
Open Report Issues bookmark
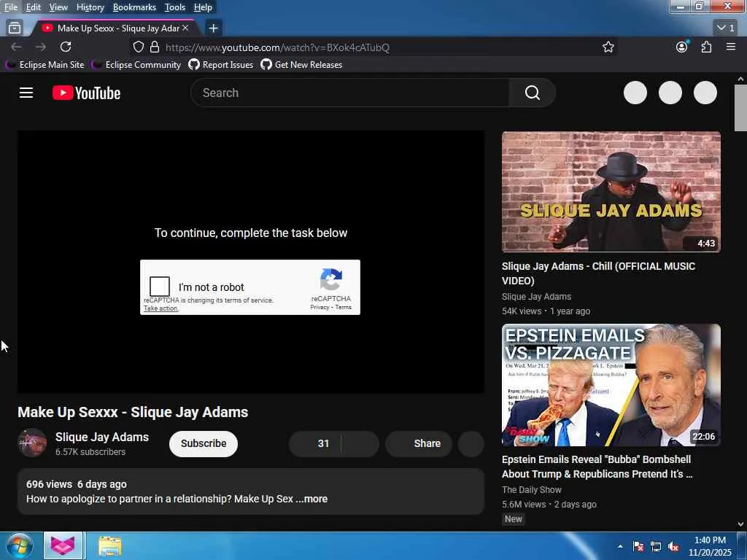coord(221,65)
